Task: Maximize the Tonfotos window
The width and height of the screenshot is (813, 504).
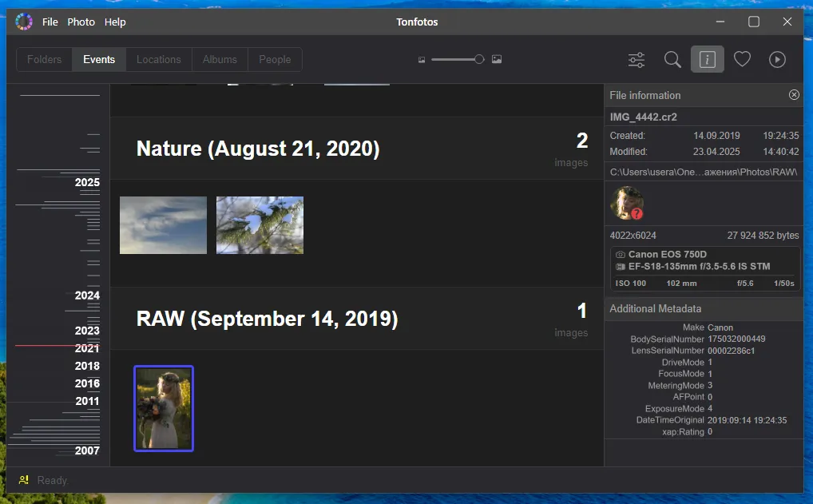Action: 754,22
